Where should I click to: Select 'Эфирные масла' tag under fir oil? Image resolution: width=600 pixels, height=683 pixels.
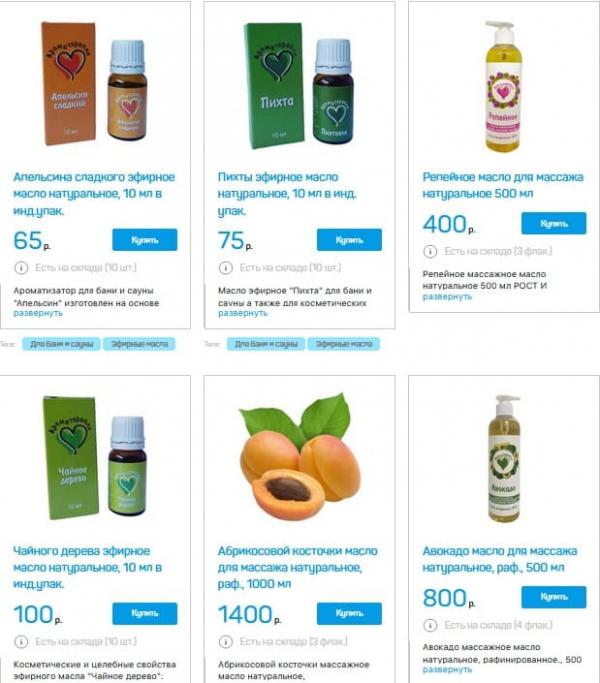click(x=344, y=344)
